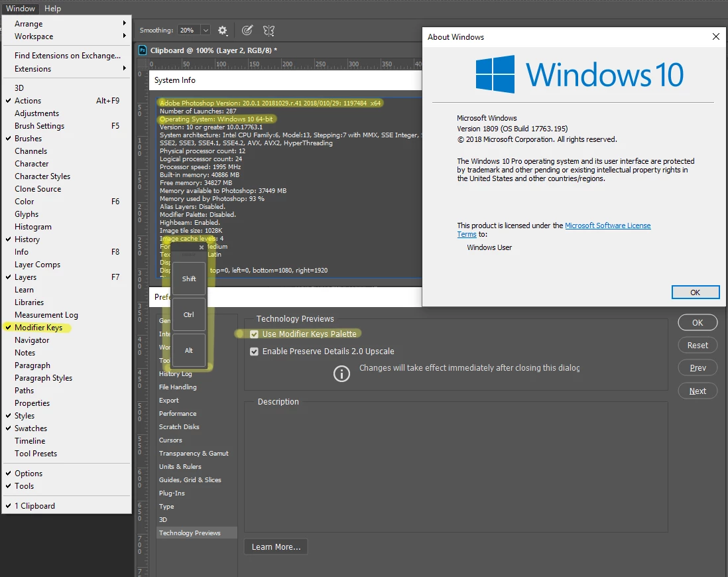Open Units & Rulers preferences category
The image size is (728, 577).
197,466
